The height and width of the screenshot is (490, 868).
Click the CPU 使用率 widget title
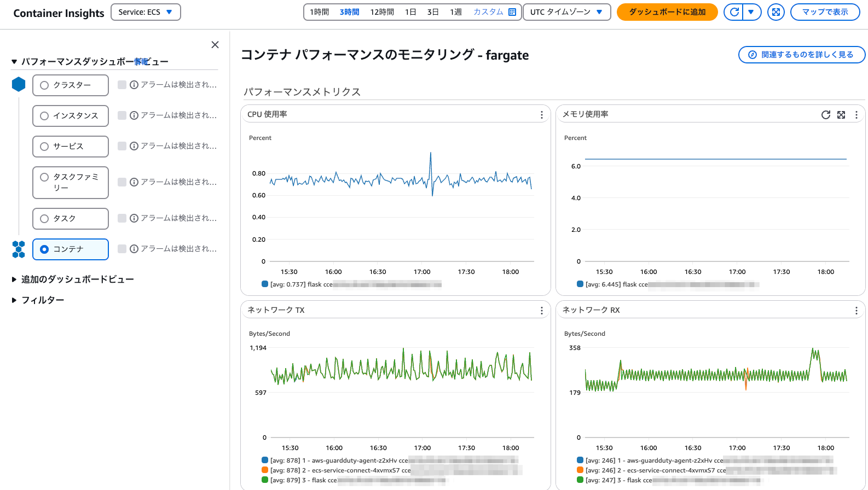pyautogui.click(x=267, y=114)
